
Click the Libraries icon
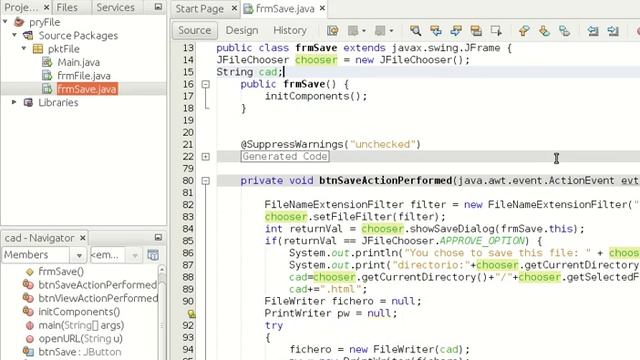tap(28, 102)
